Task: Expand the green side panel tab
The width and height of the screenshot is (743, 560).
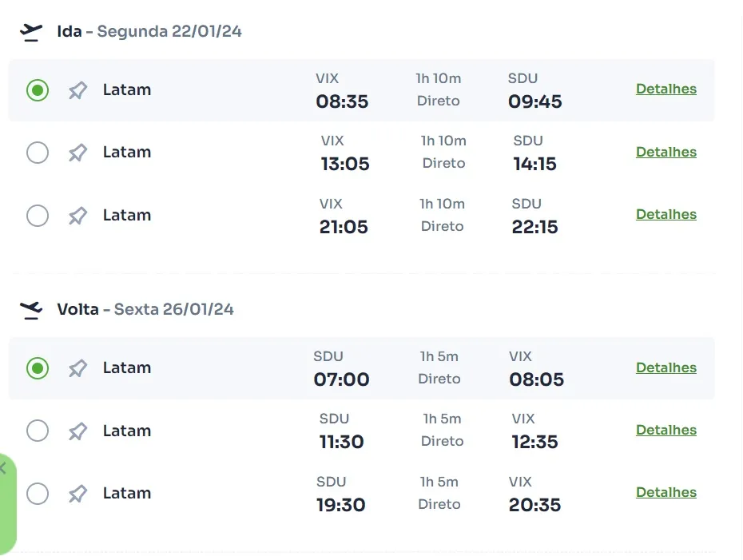Action: [x=7, y=503]
